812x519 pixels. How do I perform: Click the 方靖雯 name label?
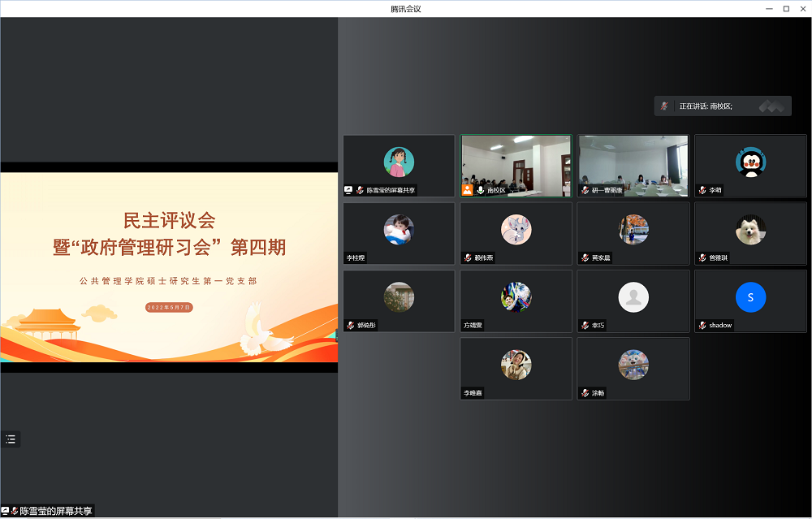click(x=473, y=326)
